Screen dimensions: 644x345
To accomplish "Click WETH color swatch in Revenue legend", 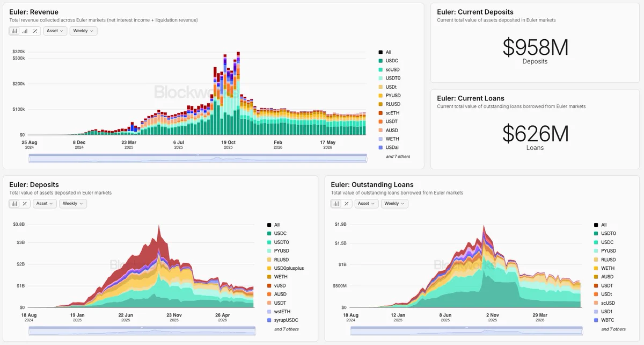I will click(x=380, y=139).
